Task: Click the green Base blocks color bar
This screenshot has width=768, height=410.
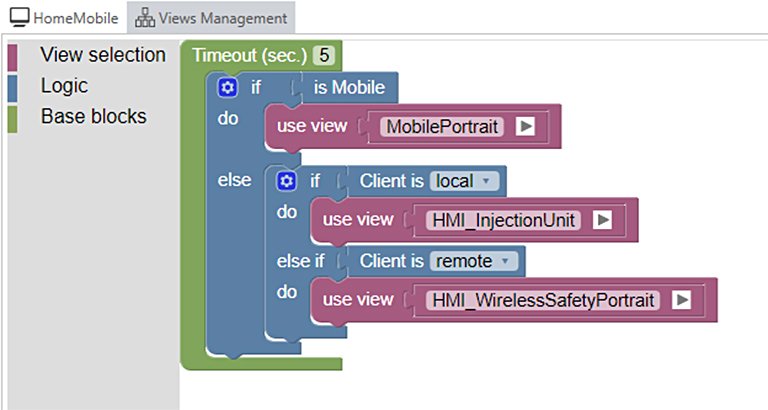Action: point(13,119)
